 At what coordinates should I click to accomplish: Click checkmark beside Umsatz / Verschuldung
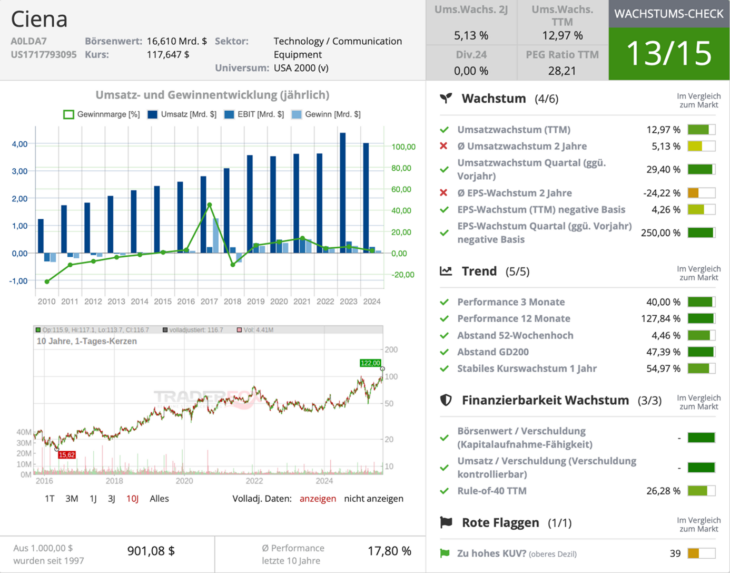(444, 467)
